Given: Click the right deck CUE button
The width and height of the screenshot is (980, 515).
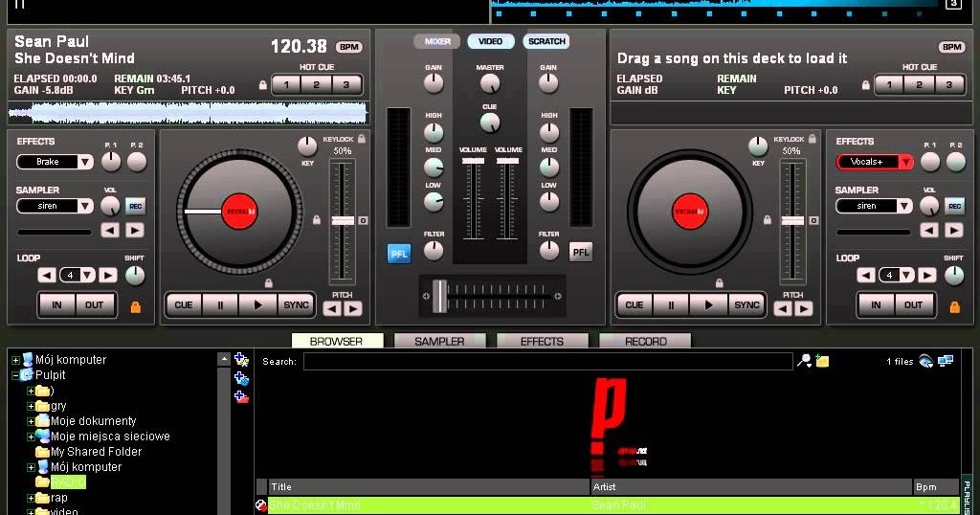Looking at the screenshot, I should [x=635, y=305].
